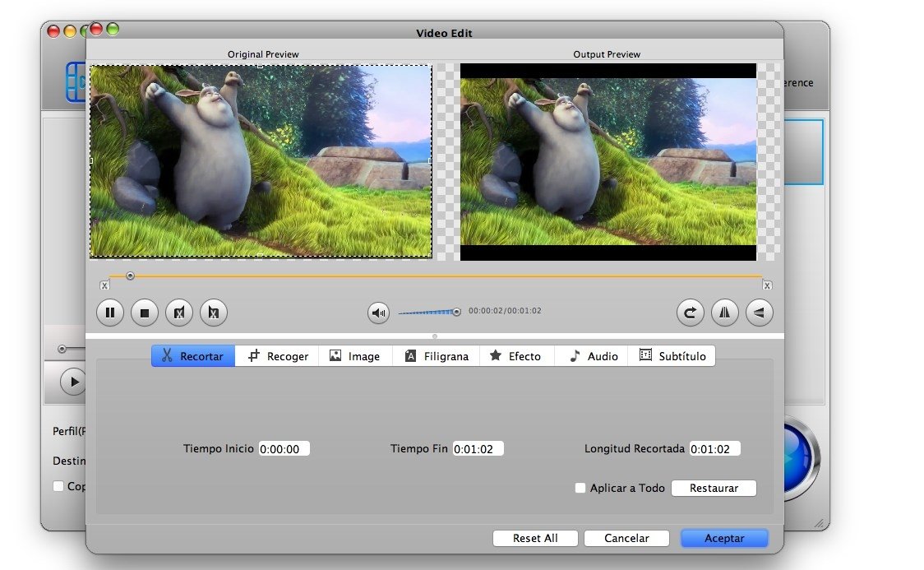This screenshot has width=924, height=570.
Task: Pause the video preview playback
Action: (x=110, y=313)
